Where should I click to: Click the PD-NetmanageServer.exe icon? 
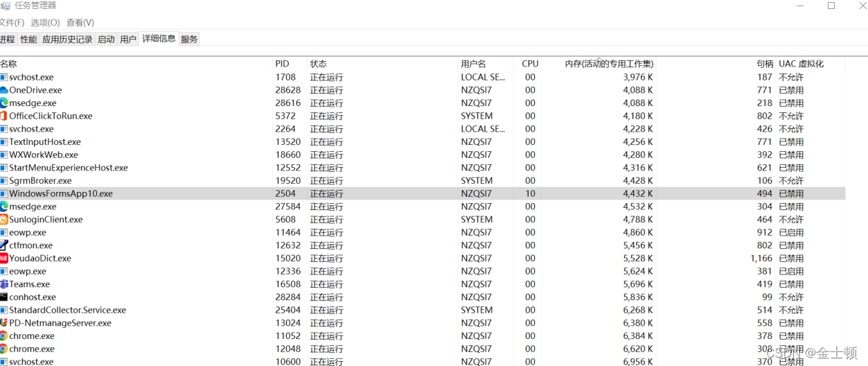coord(4,323)
